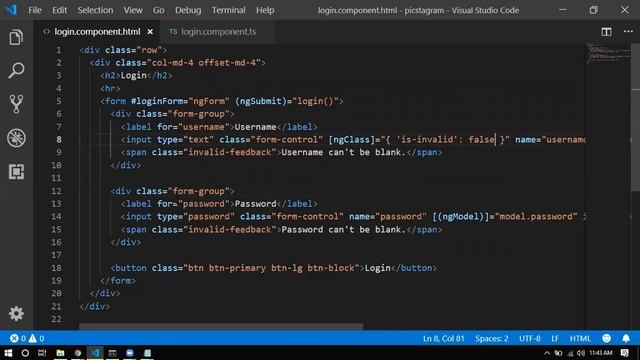640x360 pixels.
Task: Click line number 14 in the gutter
Action: click(x=56, y=216)
